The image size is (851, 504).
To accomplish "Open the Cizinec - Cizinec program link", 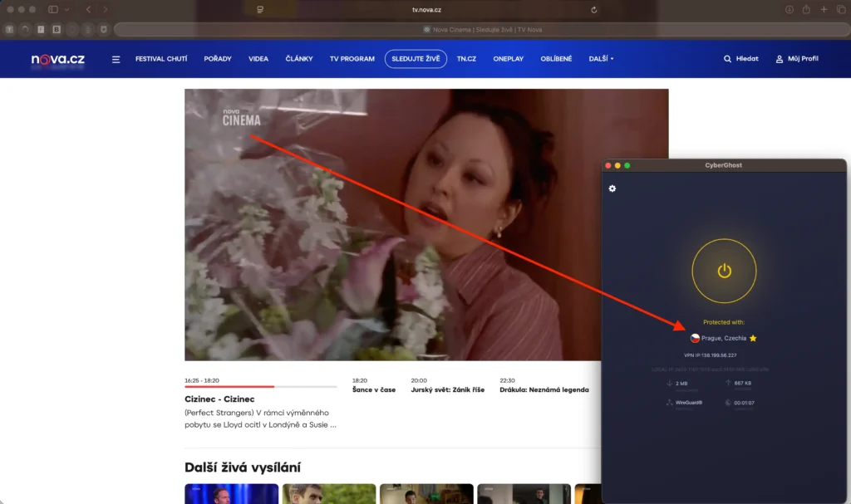I will (220, 399).
